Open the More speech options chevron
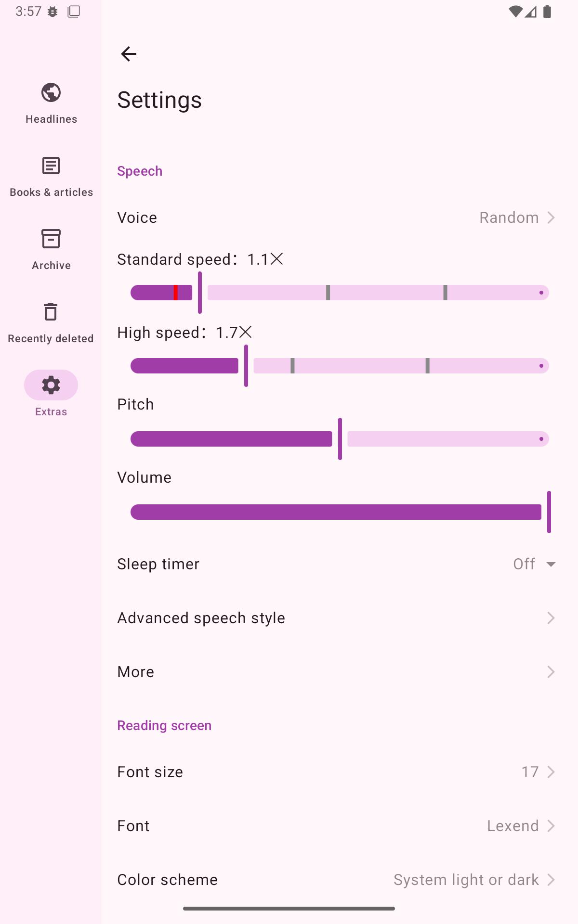The image size is (578, 924). coord(551,672)
